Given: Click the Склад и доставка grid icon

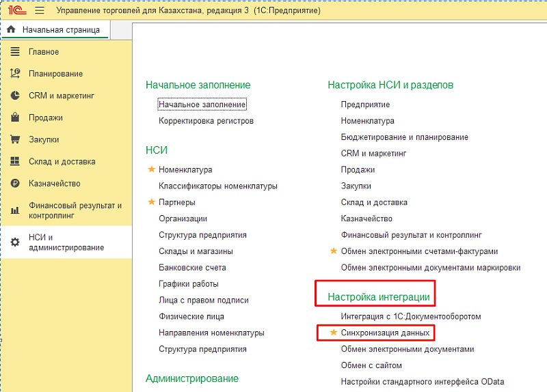Looking at the screenshot, I should coord(15,162).
